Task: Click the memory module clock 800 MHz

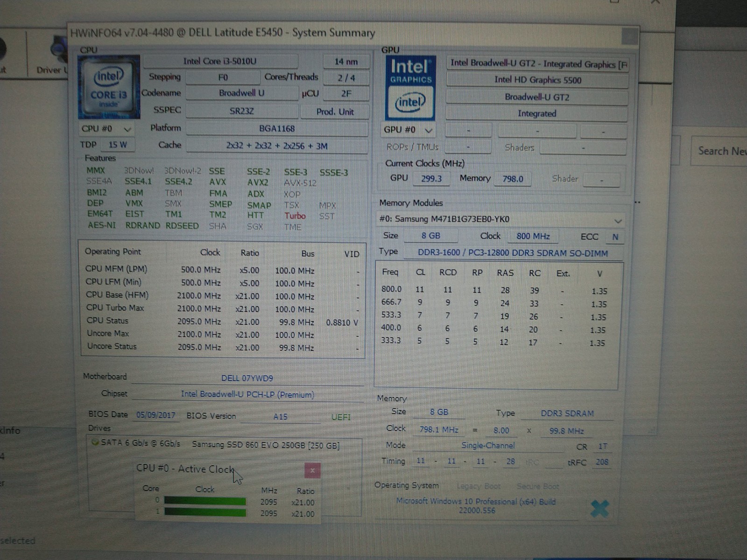Action: tap(533, 237)
